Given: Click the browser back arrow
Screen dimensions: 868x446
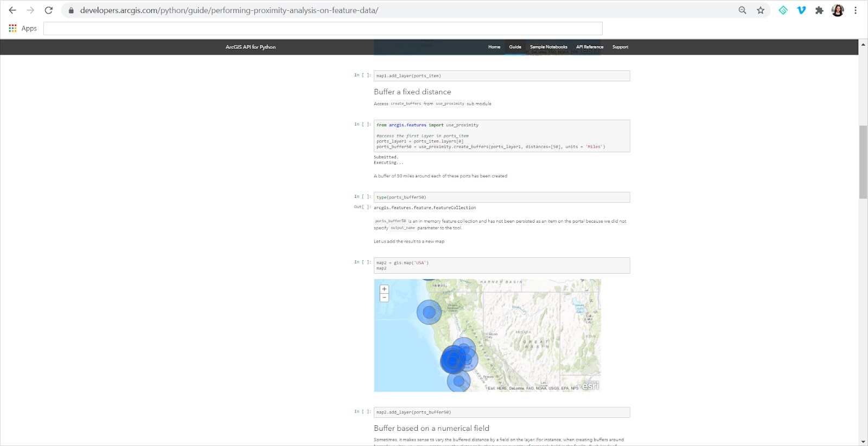Looking at the screenshot, I should point(12,10).
